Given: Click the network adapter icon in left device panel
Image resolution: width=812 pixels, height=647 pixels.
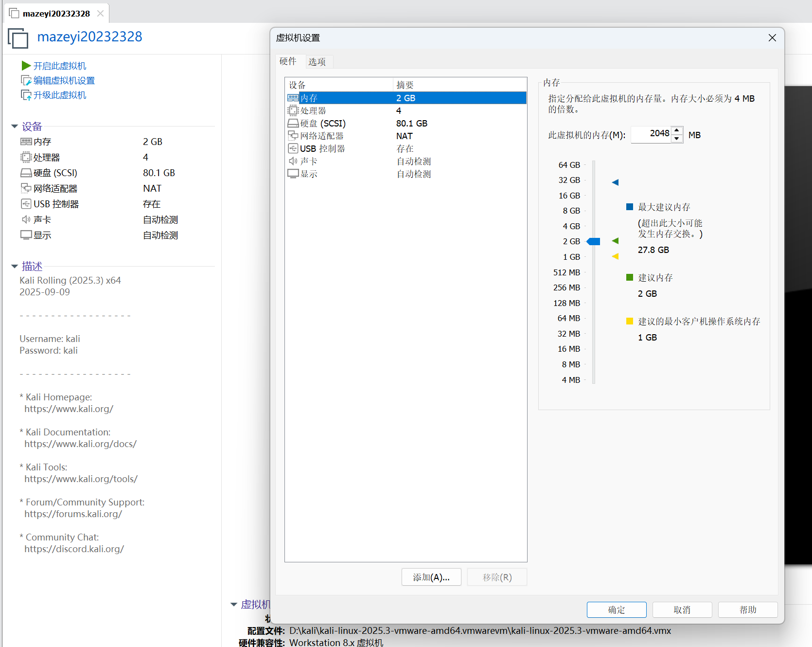Looking at the screenshot, I should [26, 188].
